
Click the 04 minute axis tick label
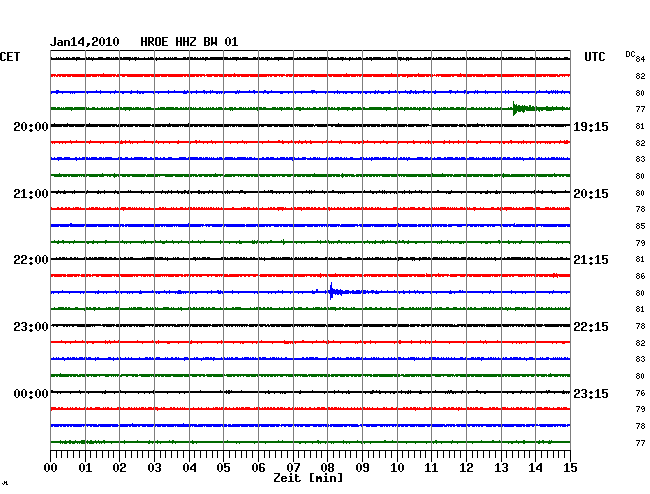click(189, 467)
